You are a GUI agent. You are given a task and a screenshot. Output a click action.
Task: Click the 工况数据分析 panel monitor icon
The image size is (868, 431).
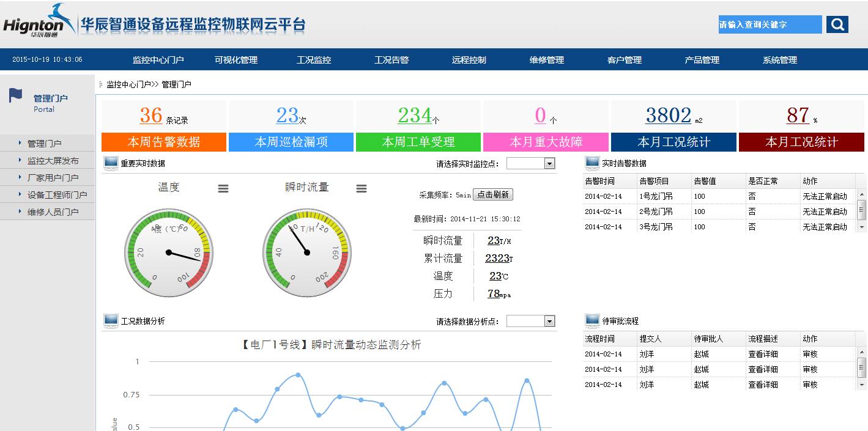(x=112, y=320)
